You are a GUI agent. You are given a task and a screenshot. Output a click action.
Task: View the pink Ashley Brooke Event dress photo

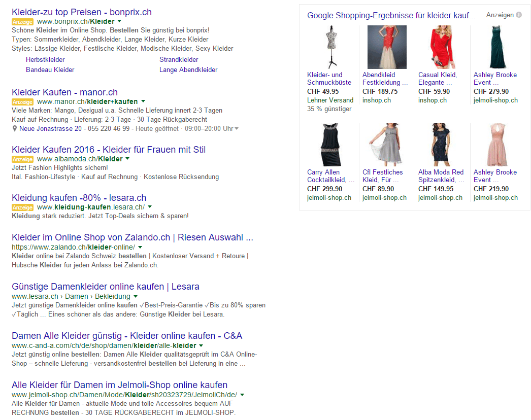point(497,145)
